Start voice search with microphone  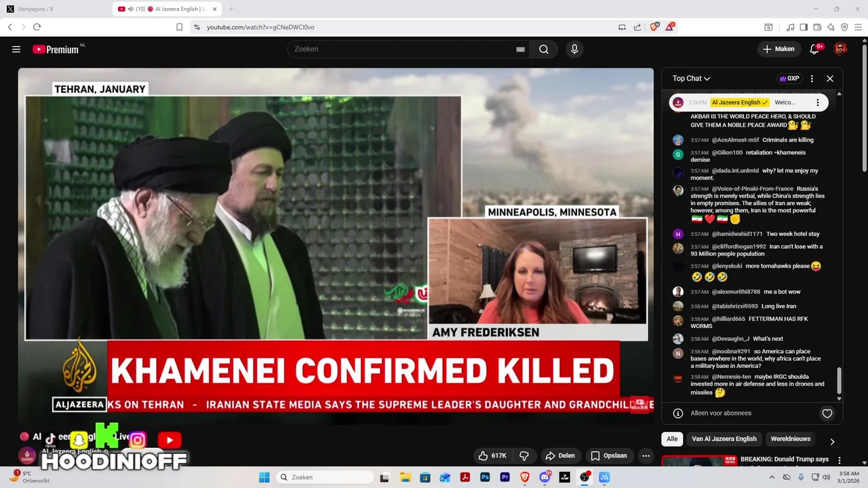point(574,49)
